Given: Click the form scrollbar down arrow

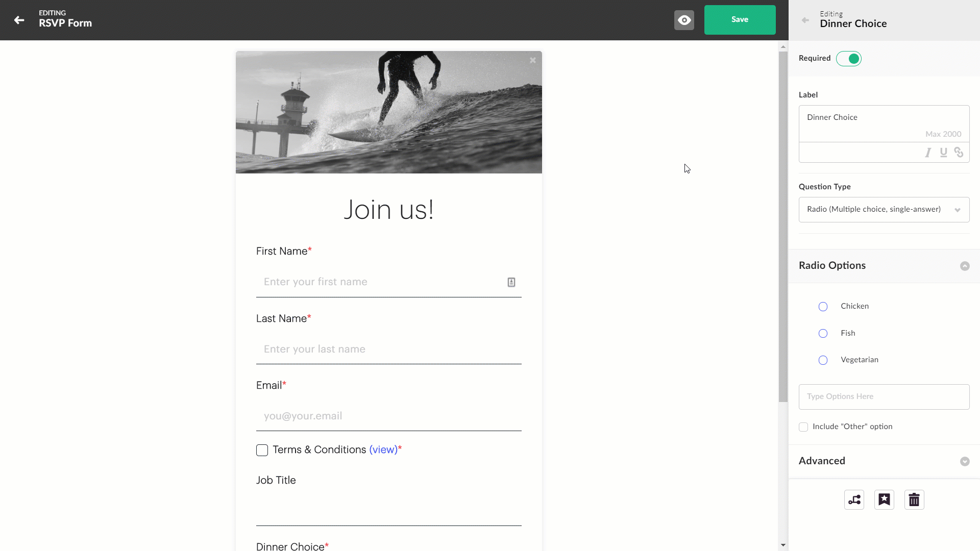Looking at the screenshot, I should tap(783, 545).
